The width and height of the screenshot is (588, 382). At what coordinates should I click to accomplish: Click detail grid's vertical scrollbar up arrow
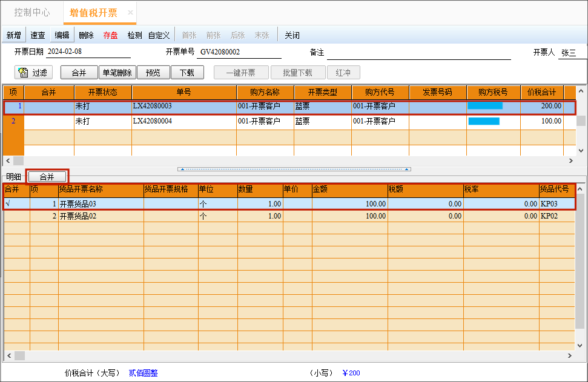(x=580, y=189)
